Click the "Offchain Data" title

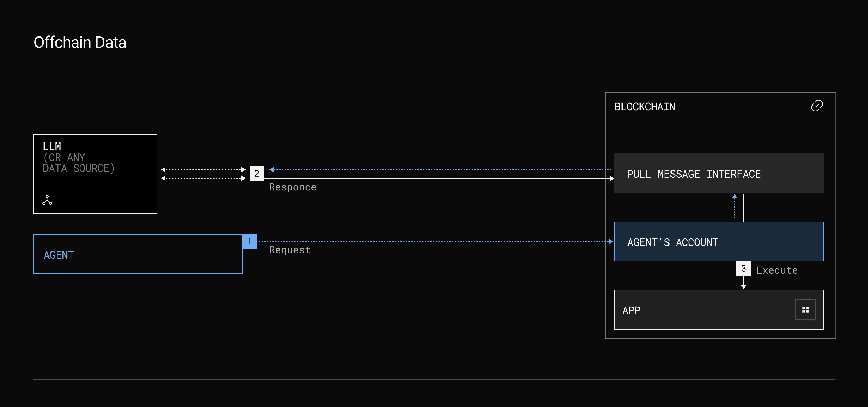point(80,43)
